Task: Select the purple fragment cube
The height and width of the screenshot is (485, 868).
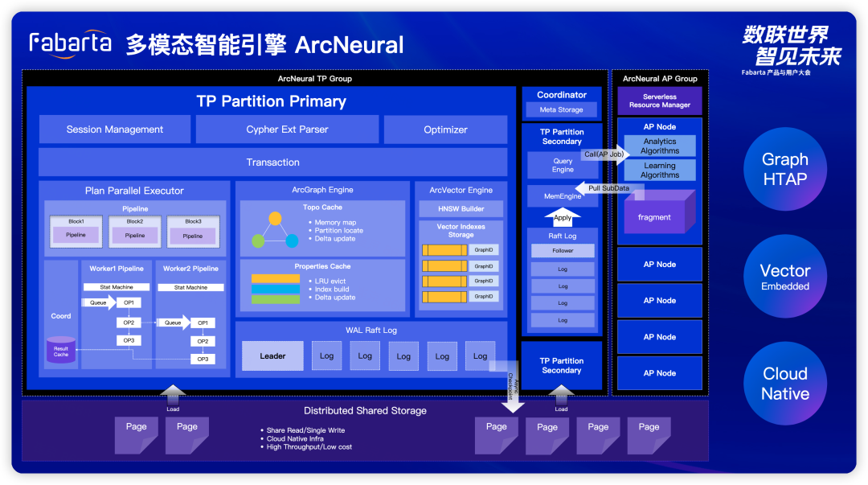Action: click(660, 212)
